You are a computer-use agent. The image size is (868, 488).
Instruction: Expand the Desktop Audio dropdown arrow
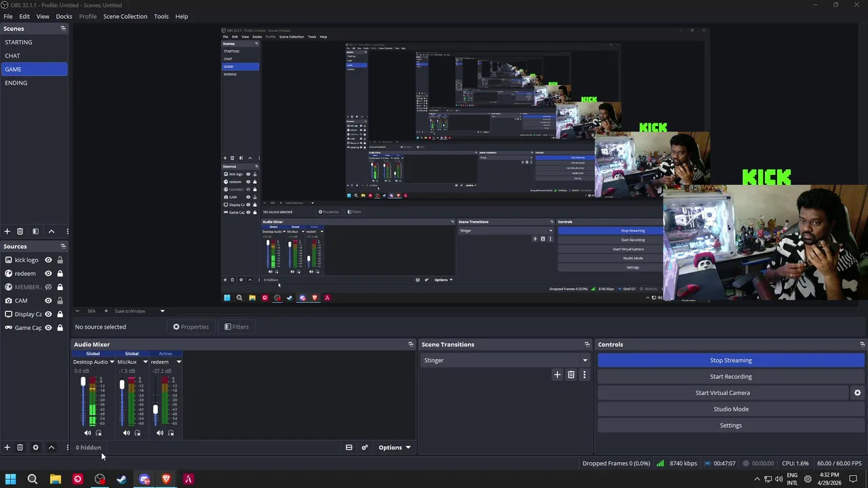112,362
